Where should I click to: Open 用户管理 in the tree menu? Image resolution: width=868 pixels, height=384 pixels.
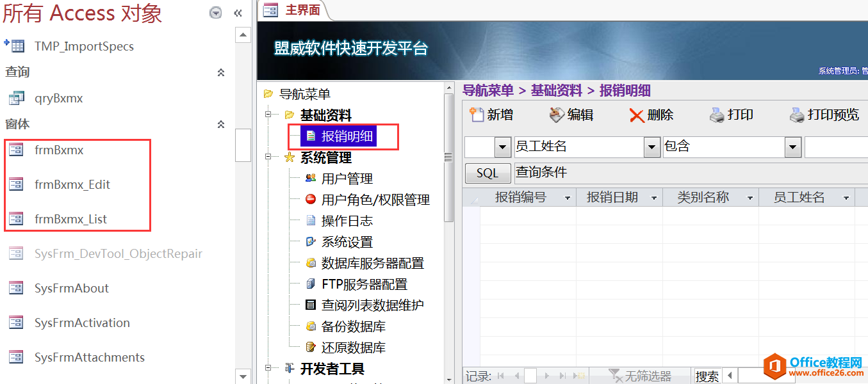pos(347,179)
